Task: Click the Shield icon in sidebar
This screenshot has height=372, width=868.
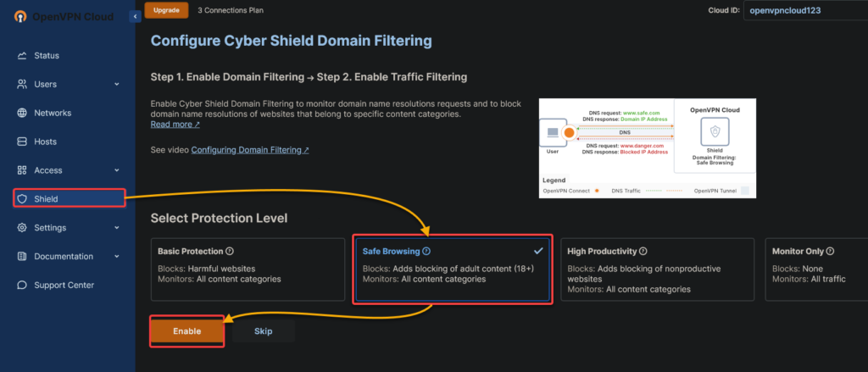Action: (21, 199)
